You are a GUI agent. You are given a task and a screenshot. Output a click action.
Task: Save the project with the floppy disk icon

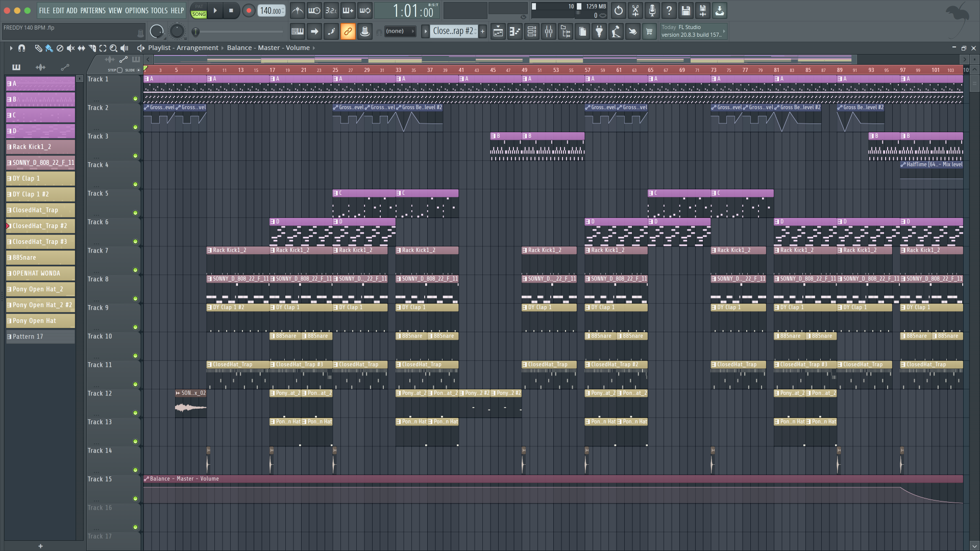click(x=686, y=10)
